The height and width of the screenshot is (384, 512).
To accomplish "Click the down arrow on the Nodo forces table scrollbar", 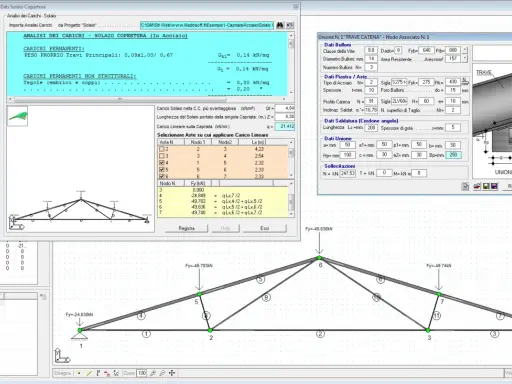I will pyautogui.click(x=291, y=214).
